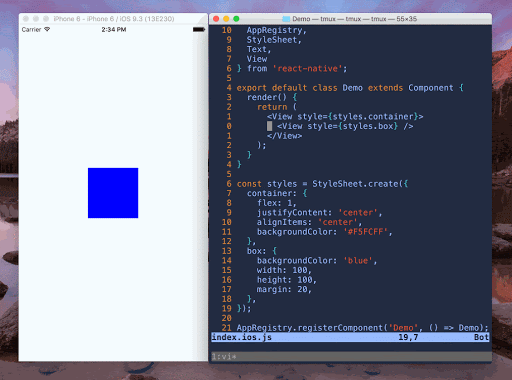Click the 'width: 100,' line
The image size is (512, 380).
pos(284,270)
